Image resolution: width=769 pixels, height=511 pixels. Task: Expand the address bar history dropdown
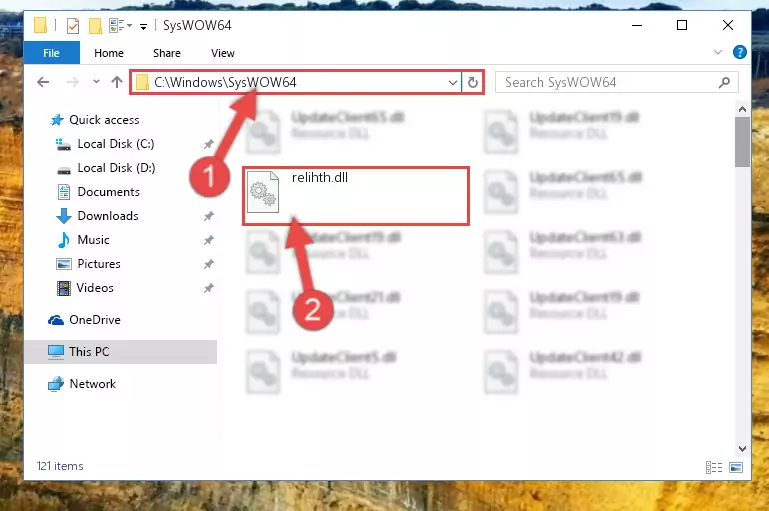click(x=453, y=82)
